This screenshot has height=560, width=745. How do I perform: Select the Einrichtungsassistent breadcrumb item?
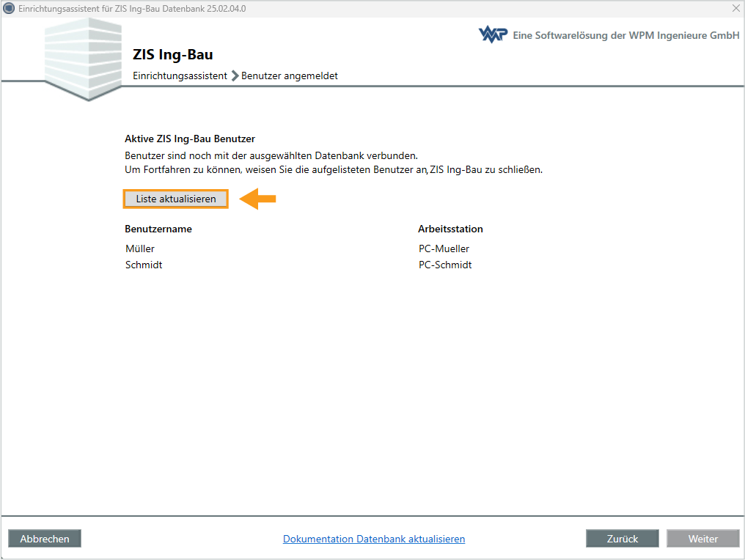180,75
